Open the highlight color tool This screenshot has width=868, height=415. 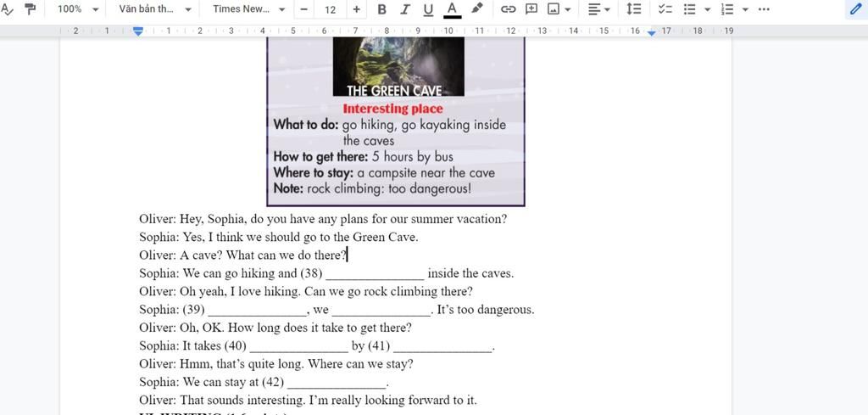(476, 8)
